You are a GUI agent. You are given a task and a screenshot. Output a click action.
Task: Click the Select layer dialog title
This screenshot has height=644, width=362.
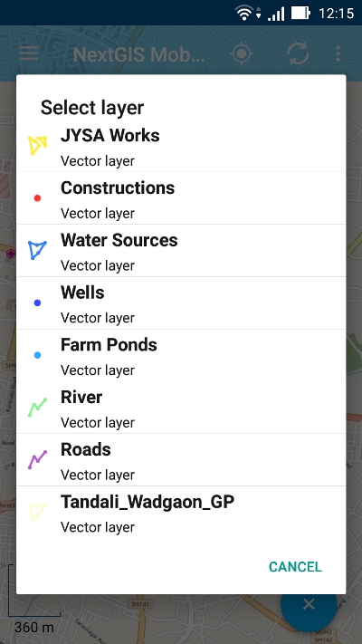[x=92, y=108]
